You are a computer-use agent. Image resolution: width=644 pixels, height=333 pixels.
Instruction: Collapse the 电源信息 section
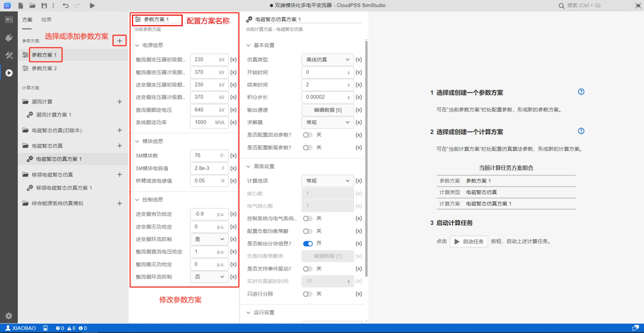pyautogui.click(x=137, y=45)
